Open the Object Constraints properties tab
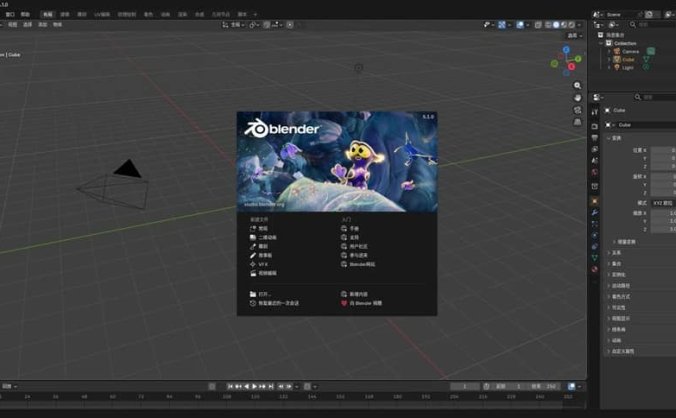 pos(595,246)
